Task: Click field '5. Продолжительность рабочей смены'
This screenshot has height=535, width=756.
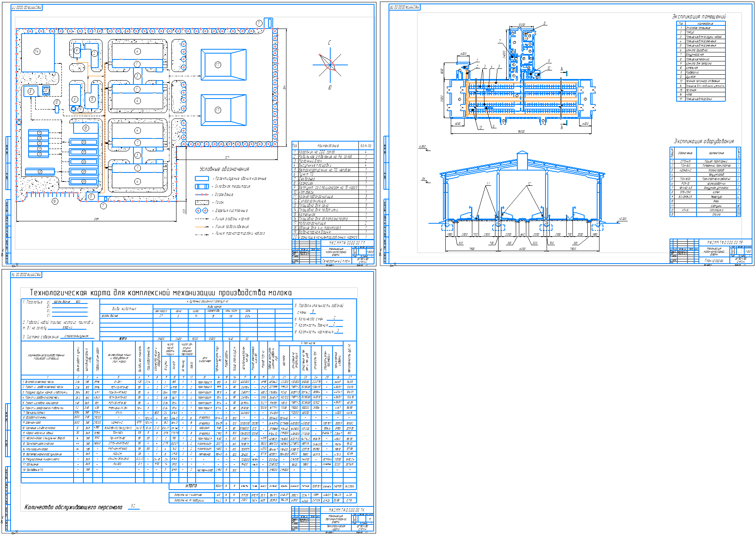Action: 319,309
